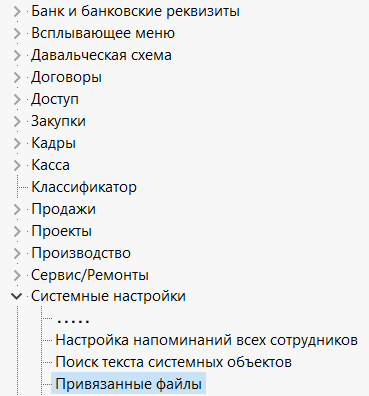Expand the Производство chevron

click(x=17, y=253)
